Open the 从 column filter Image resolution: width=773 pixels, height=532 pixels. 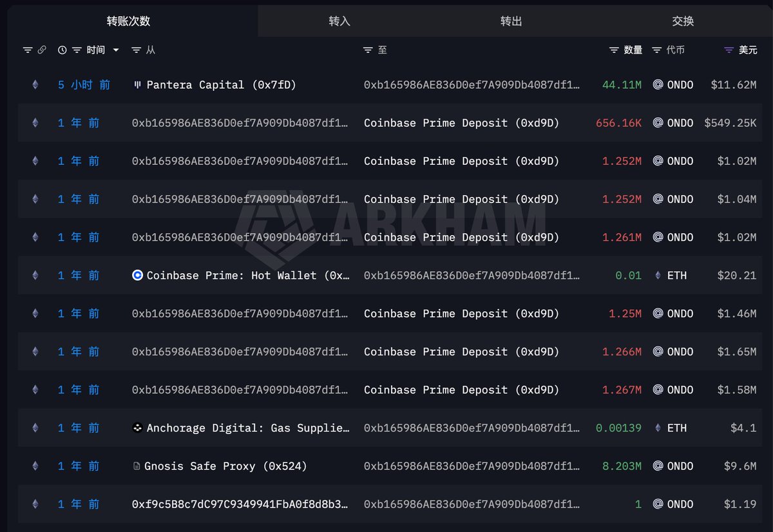point(136,50)
